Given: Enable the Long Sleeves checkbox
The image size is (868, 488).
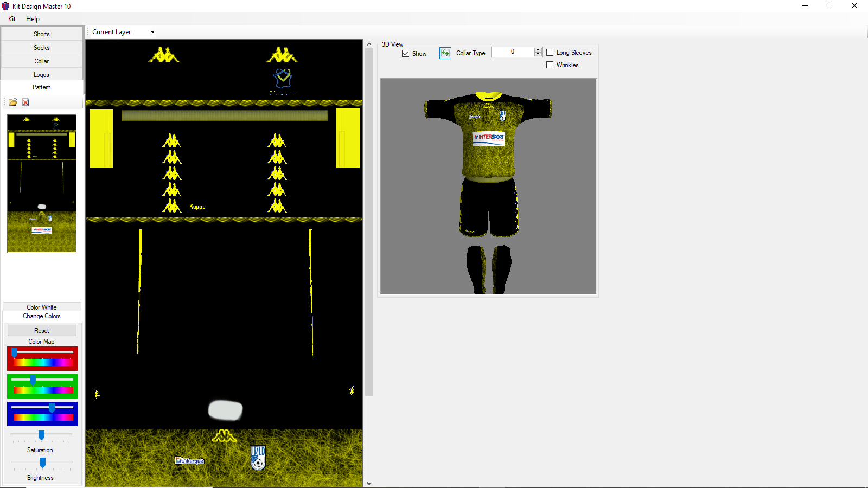Looking at the screenshot, I should (x=550, y=53).
